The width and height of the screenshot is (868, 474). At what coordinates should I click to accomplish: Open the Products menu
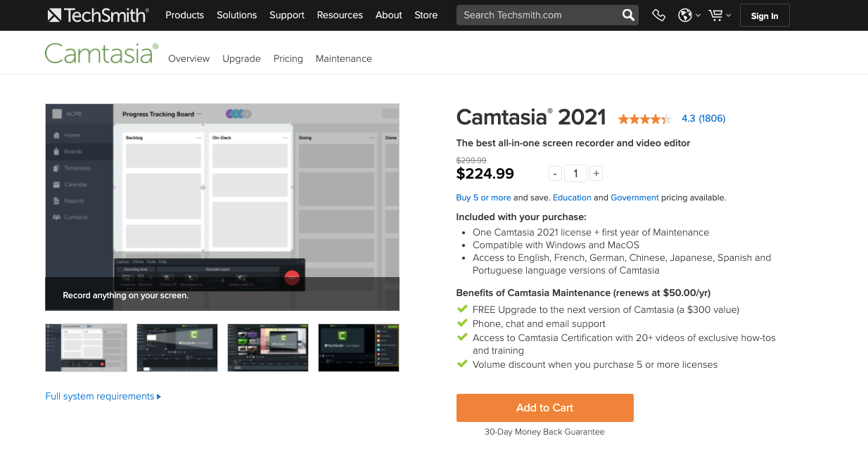point(184,15)
